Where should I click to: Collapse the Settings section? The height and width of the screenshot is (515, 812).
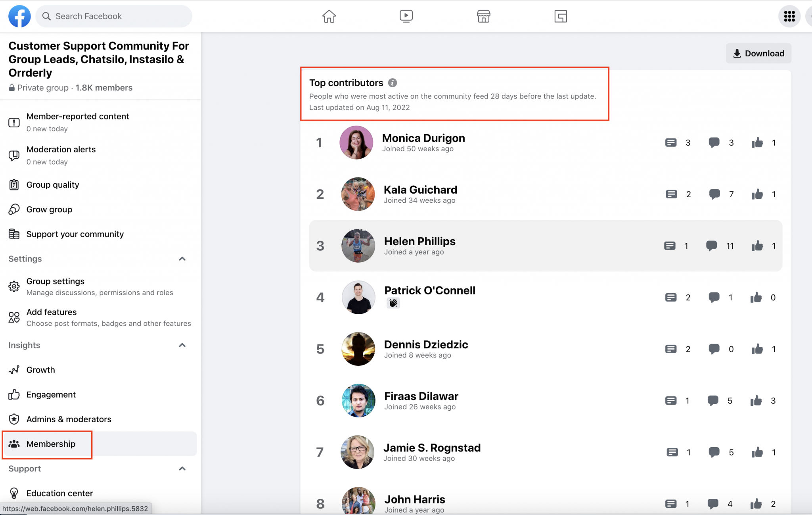182,259
